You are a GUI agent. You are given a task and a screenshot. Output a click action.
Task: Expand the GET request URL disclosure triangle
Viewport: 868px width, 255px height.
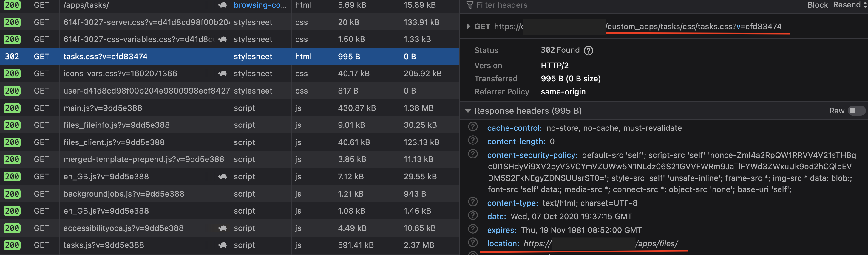tap(468, 26)
